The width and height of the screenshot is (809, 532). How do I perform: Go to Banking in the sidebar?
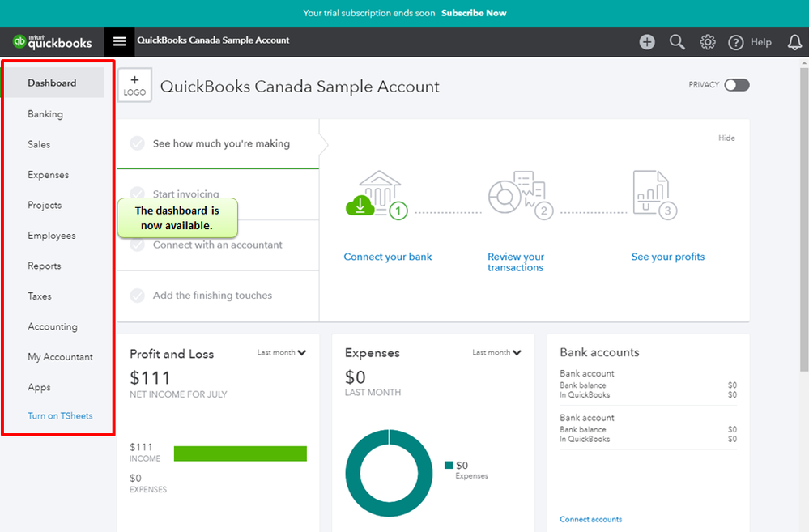click(45, 114)
